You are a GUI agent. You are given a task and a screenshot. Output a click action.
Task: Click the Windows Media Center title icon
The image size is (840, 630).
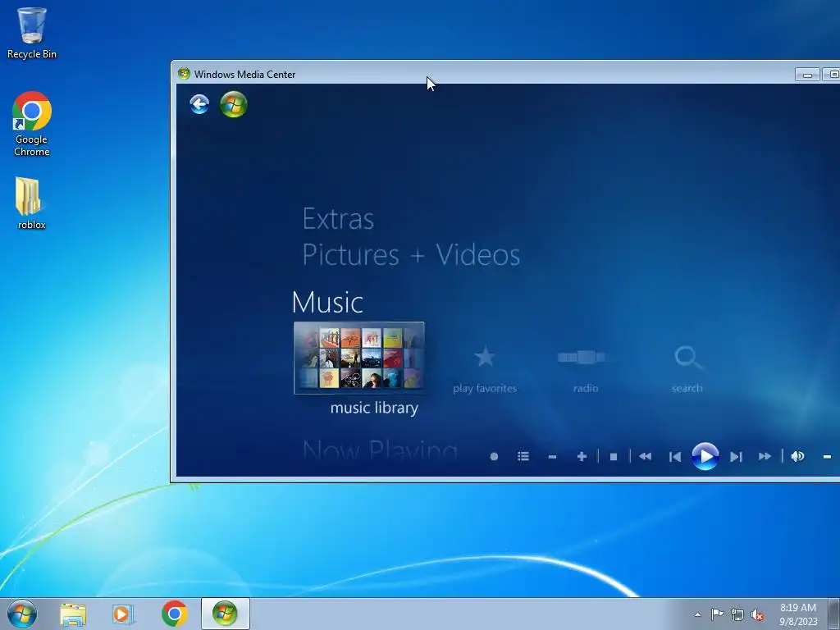tap(184, 74)
